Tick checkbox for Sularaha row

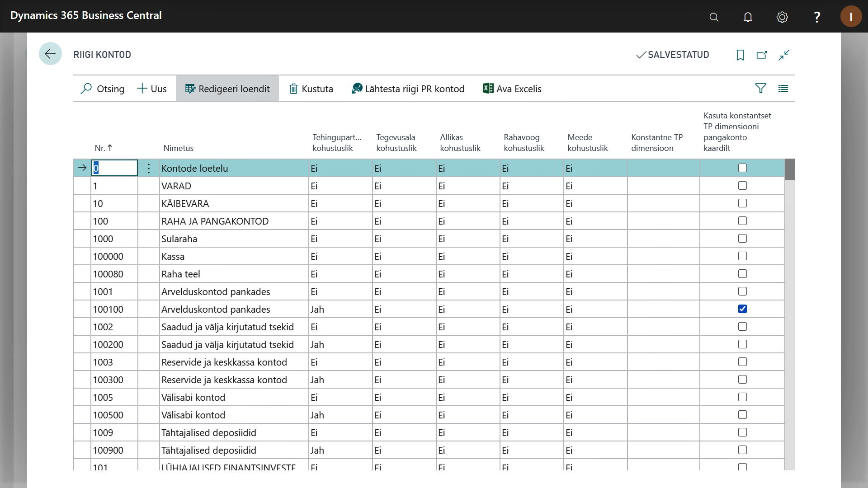tap(742, 239)
